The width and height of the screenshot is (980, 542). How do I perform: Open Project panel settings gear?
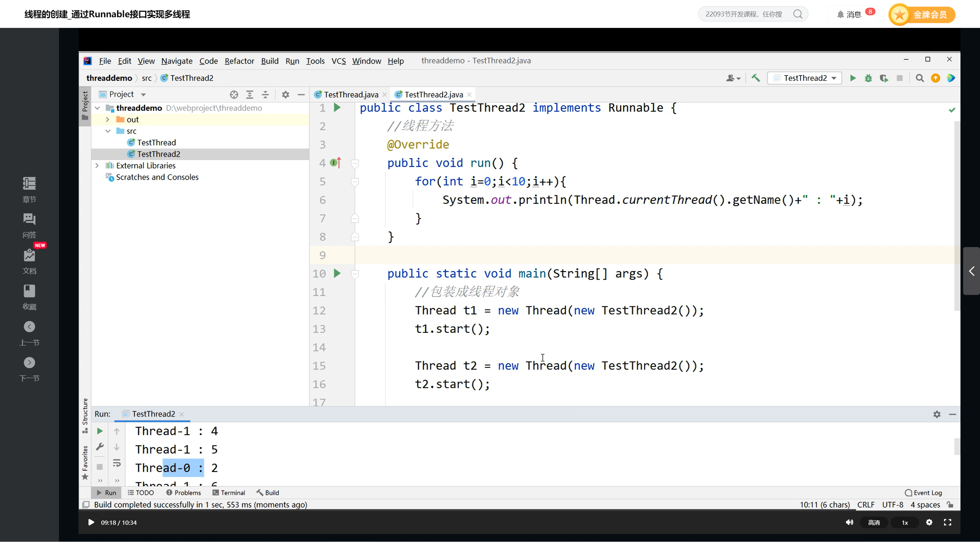[x=286, y=95]
